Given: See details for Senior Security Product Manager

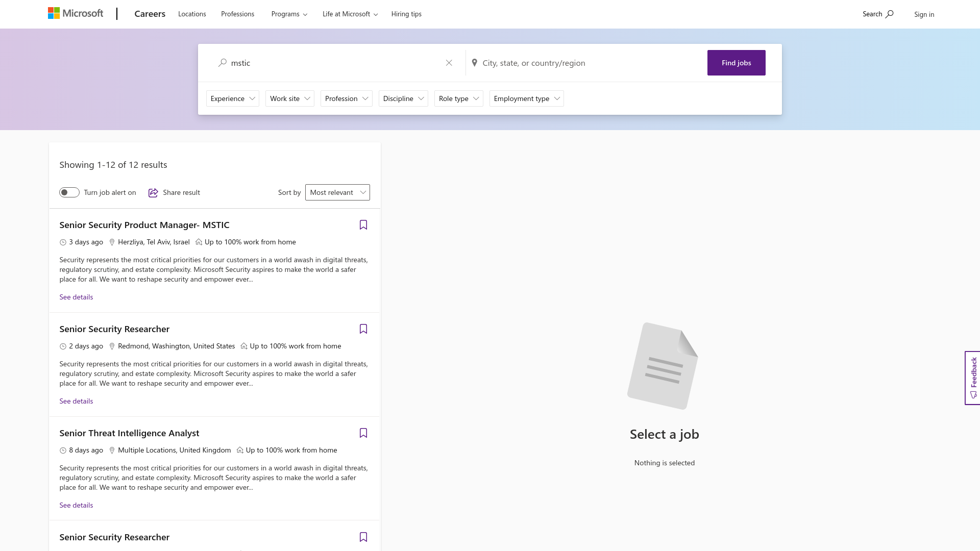Looking at the screenshot, I should (x=76, y=297).
